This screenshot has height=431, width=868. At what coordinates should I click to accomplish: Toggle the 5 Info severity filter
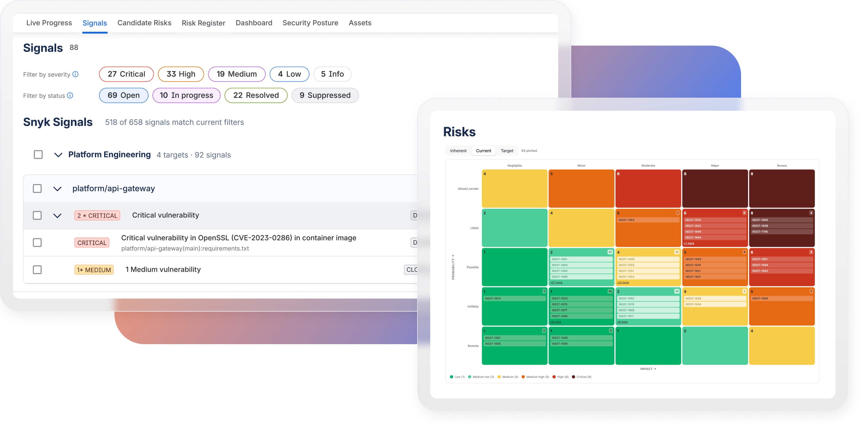pyautogui.click(x=332, y=74)
